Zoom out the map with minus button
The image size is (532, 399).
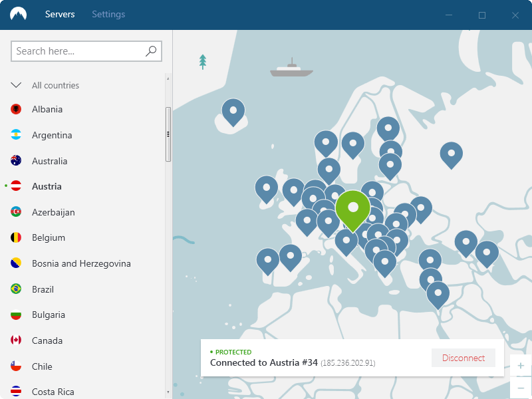point(521,387)
